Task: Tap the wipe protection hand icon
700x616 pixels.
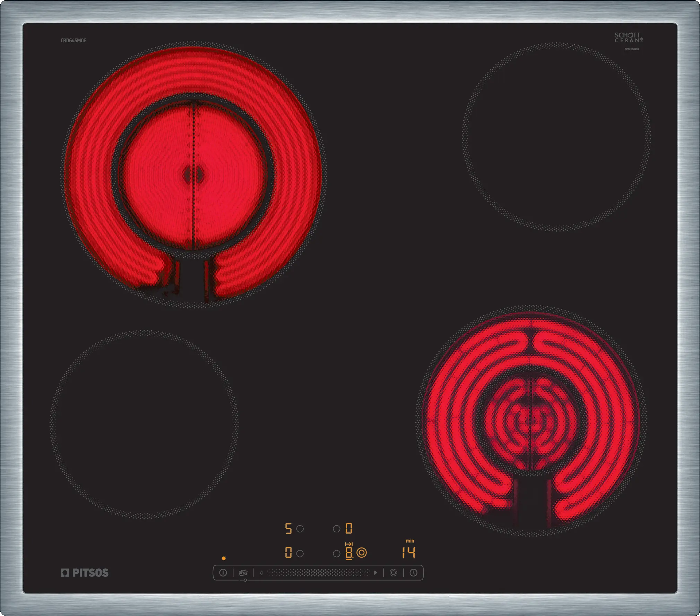Action: point(243,573)
